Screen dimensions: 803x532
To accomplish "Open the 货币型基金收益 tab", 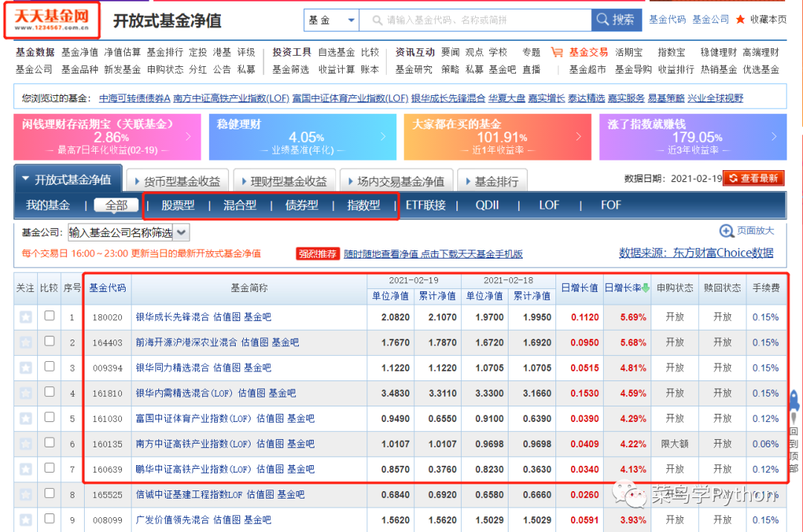I will pos(177,181).
